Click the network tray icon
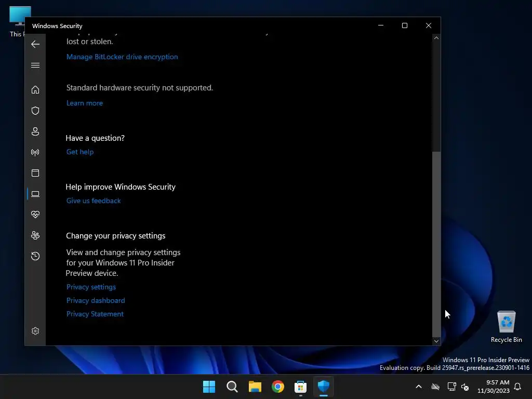Image resolution: width=532 pixels, height=399 pixels. coord(451,387)
